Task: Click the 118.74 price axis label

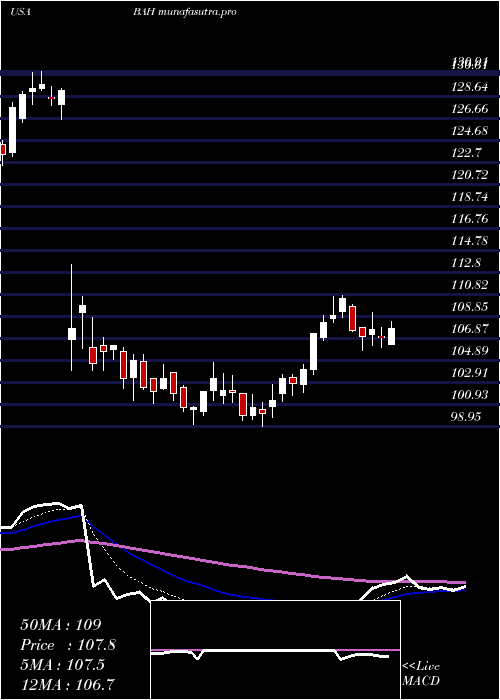Action: point(470,197)
